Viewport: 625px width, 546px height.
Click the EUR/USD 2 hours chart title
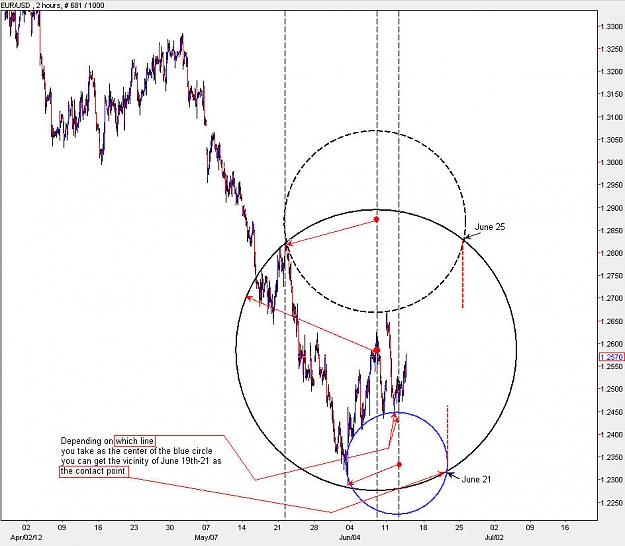click(52, 5)
